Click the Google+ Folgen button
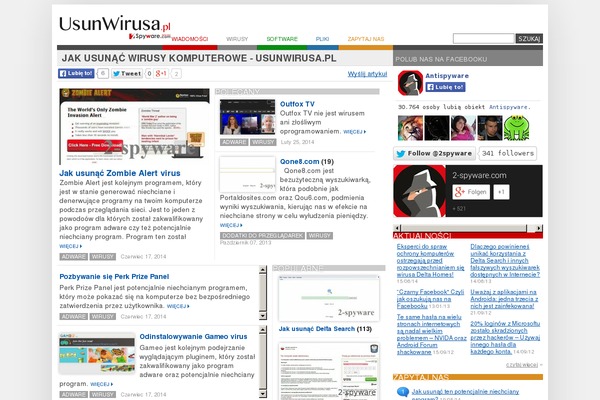This screenshot has height=400, width=600. [x=471, y=192]
